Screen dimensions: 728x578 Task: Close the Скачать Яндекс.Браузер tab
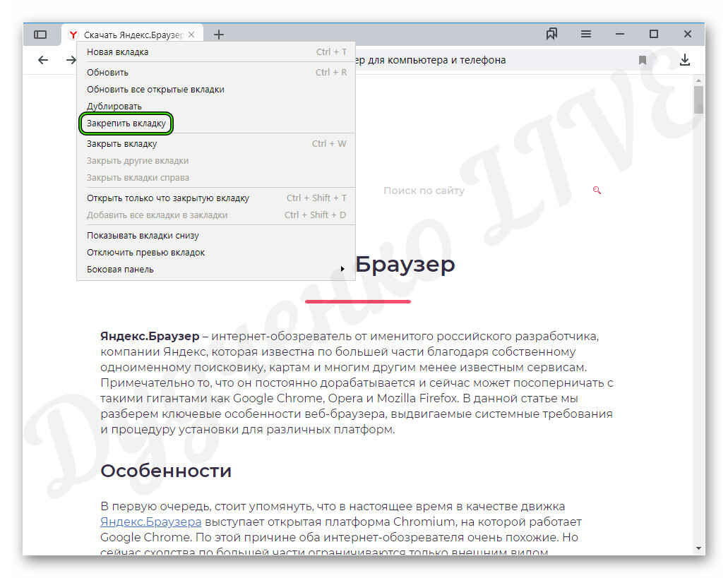[192, 35]
